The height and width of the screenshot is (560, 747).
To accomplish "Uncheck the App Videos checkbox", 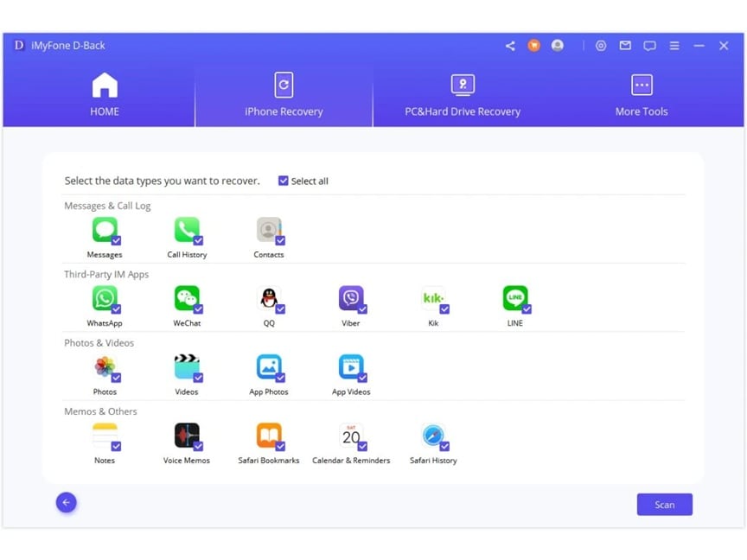I will (362, 378).
